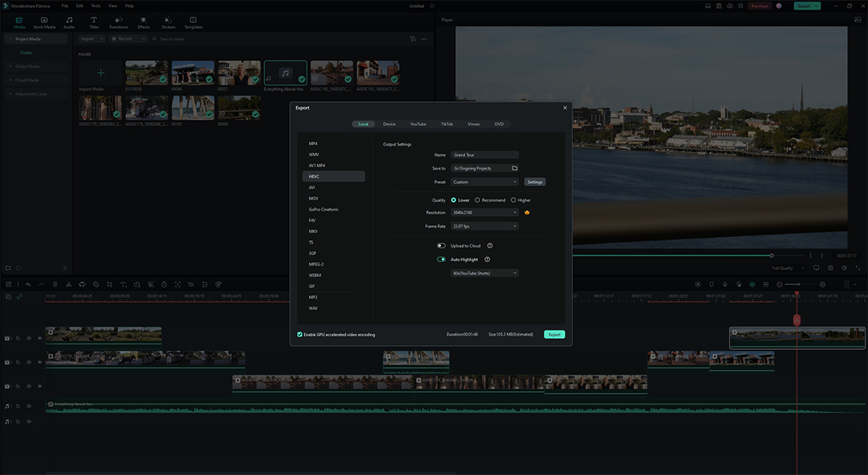Turn off the Auto Highlight switch
Screen dimensions: 868x475
click(x=441, y=259)
